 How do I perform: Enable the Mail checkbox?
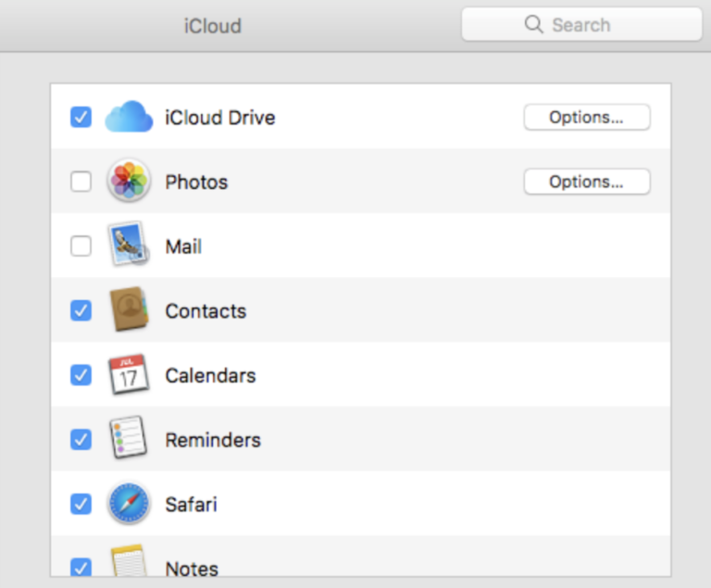click(81, 246)
